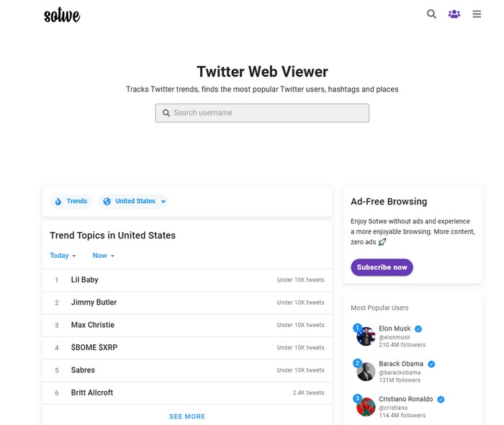This screenshot has height=425, width=504.
Task: Go to the Sotwe logo homepage
Action: click(x=62, y=15)
